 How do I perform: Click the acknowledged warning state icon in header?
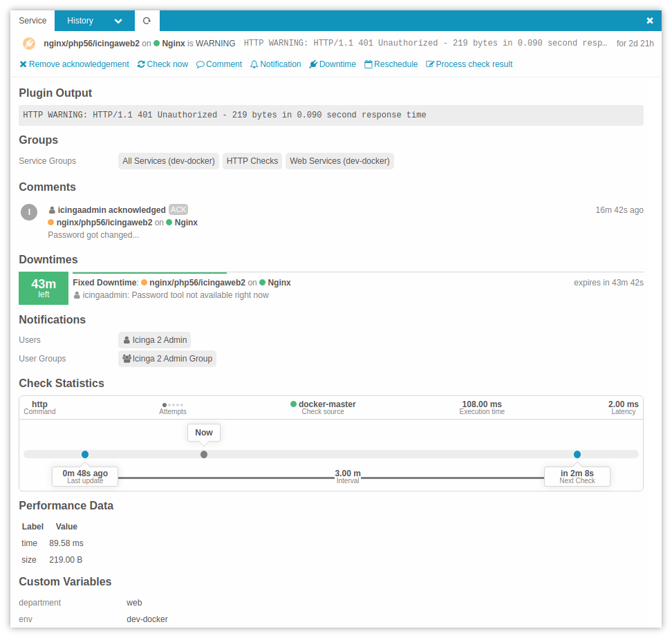click(29, 44)
